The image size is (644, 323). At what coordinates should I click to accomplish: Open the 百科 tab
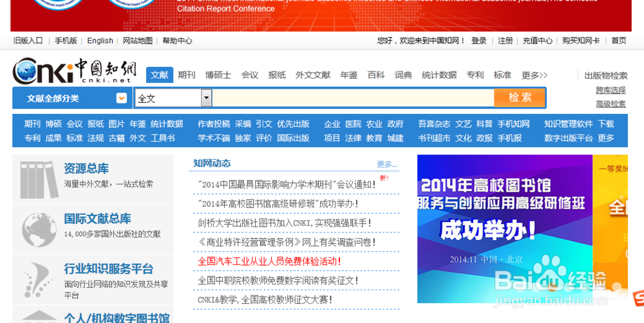[x=376, y=75]
